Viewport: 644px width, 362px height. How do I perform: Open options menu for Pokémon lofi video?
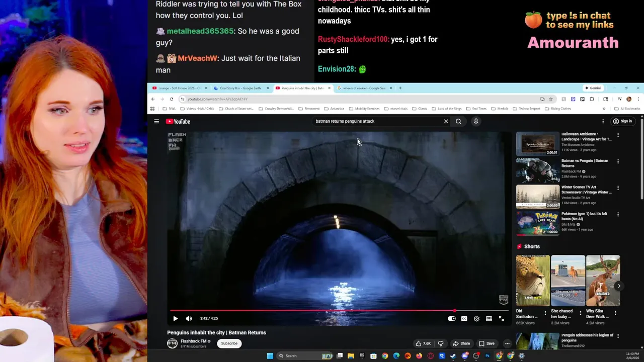pos(618,214)
